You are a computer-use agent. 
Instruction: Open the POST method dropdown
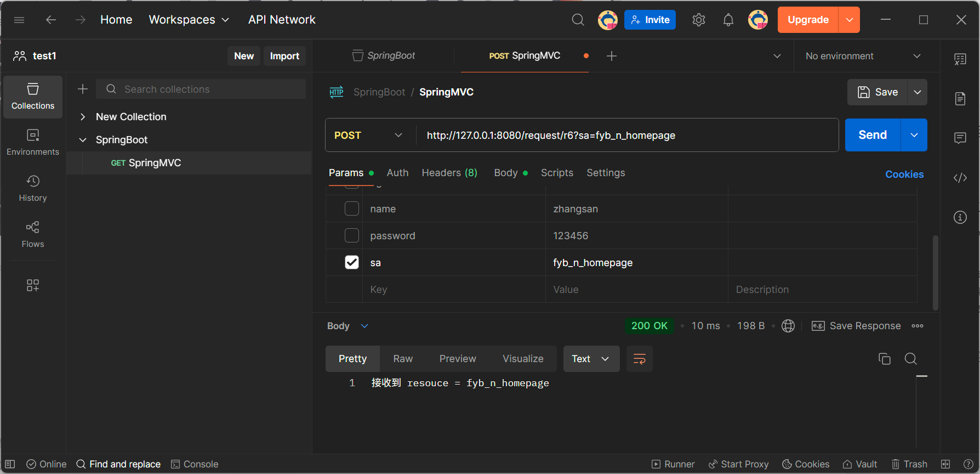(x=368, y=135)
